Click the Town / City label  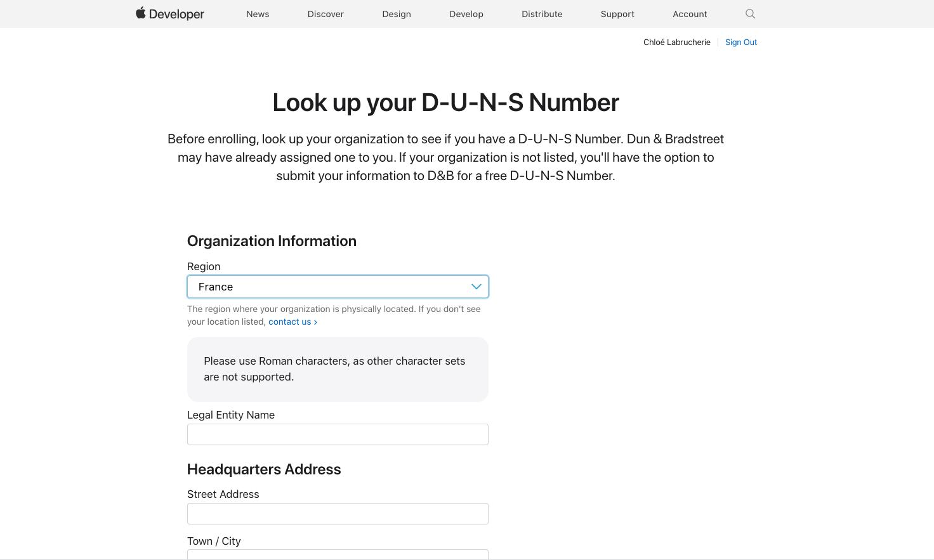pyautogui.click(x=214, y=541)
